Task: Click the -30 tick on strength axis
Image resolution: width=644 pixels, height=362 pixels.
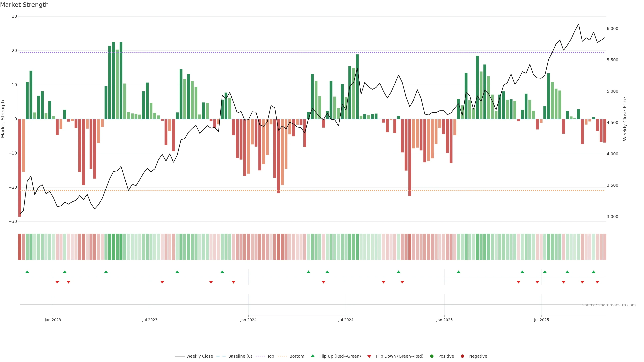Action: 13,221
